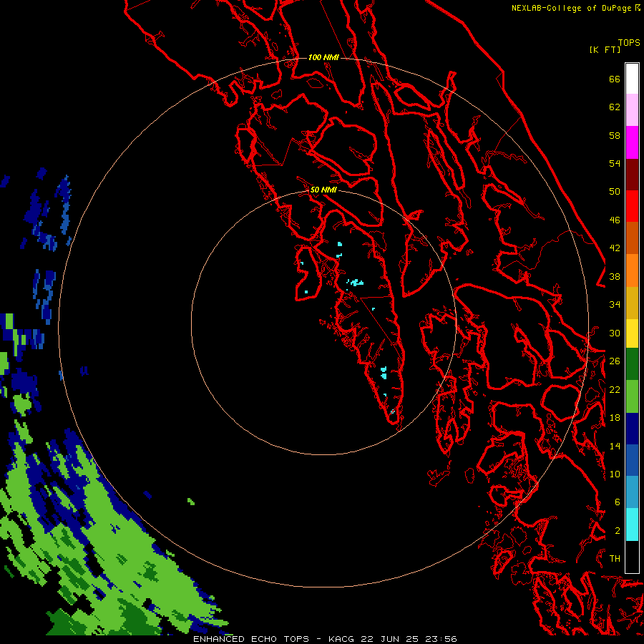Click the 54 legend value label
Screen dimensions: 644x644
615,163
